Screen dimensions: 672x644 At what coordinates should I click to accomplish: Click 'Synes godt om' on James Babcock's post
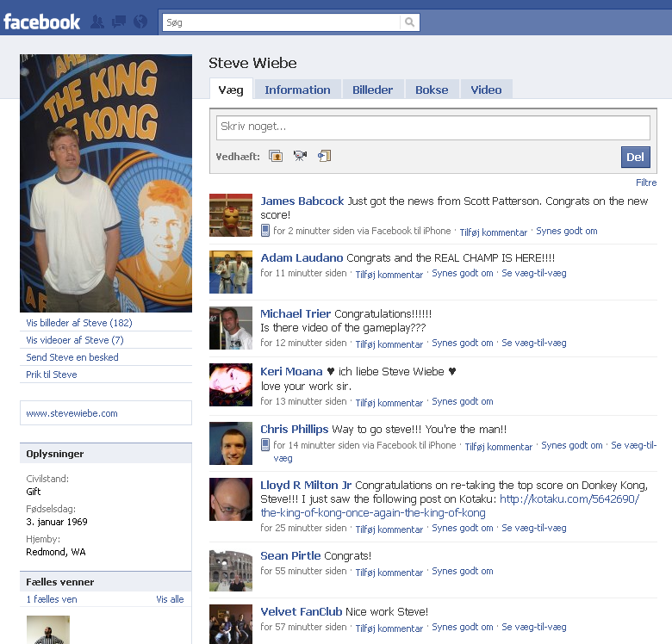click(x=567, y=231)
